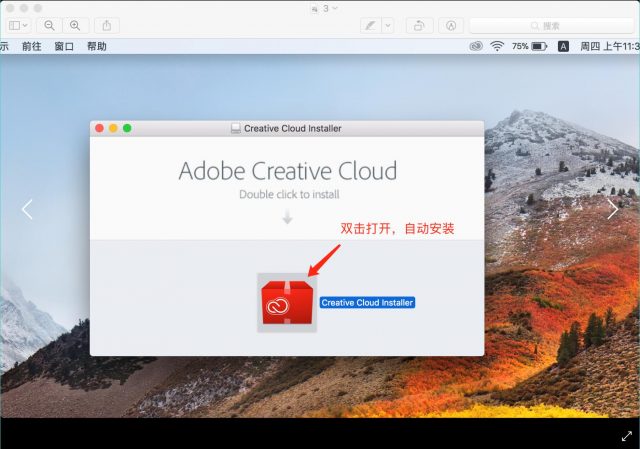Viewport: 640px width, 449px height.
Task: Click the 'Adobe Creative Cloud' heading
Action: click(288, 171)
